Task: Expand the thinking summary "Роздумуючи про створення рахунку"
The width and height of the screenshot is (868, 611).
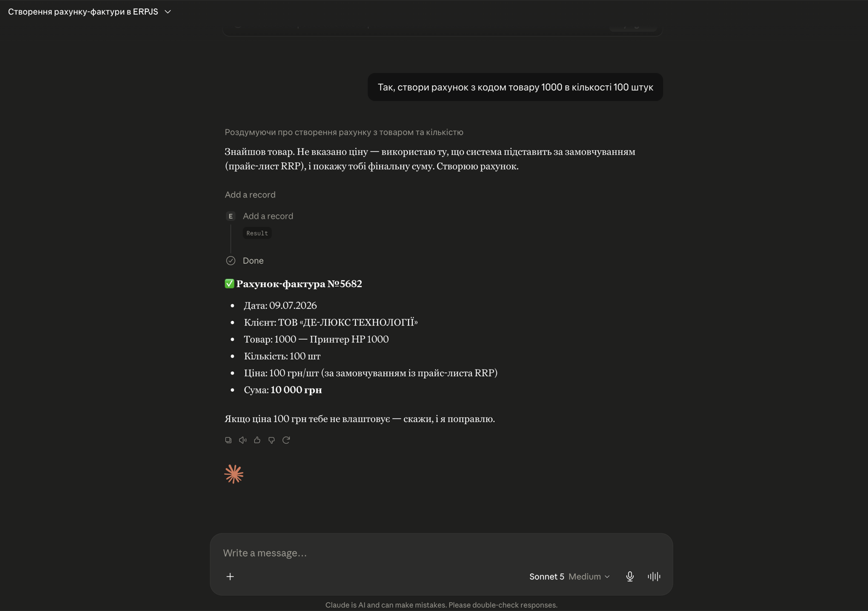Action: (x=344, y=132)
